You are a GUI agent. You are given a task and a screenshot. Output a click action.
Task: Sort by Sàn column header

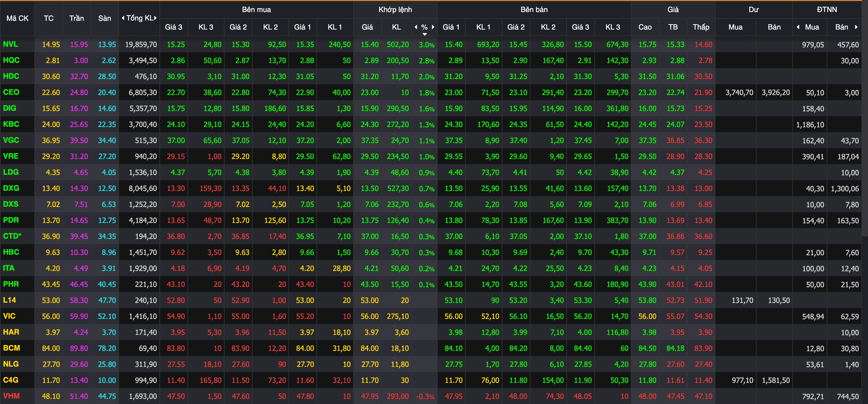(105, 18)
